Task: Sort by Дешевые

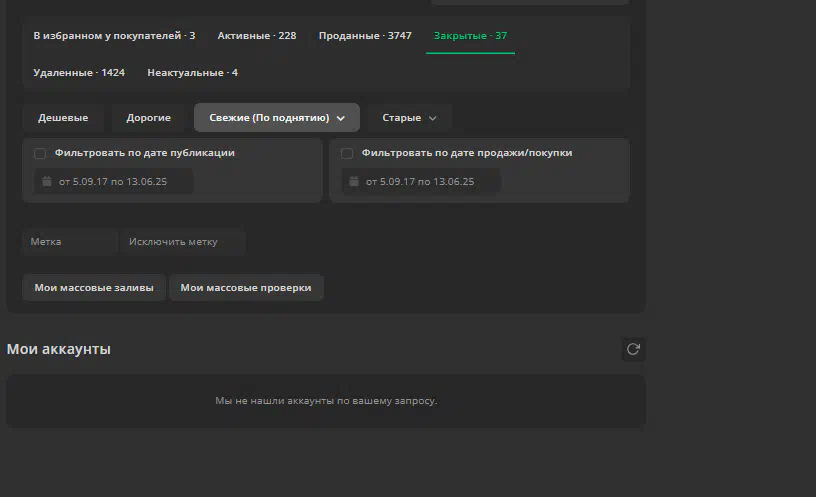Action: [63, 118]
